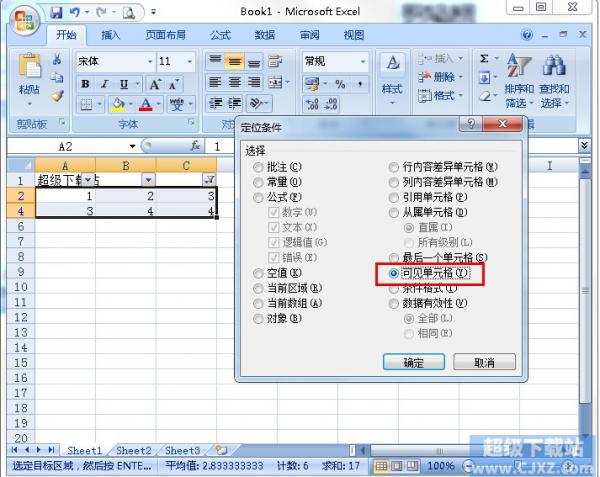Click the 确定 button in dialog
Image resolution: width=600 pixels, height=477 pixels.
point(414,362)
